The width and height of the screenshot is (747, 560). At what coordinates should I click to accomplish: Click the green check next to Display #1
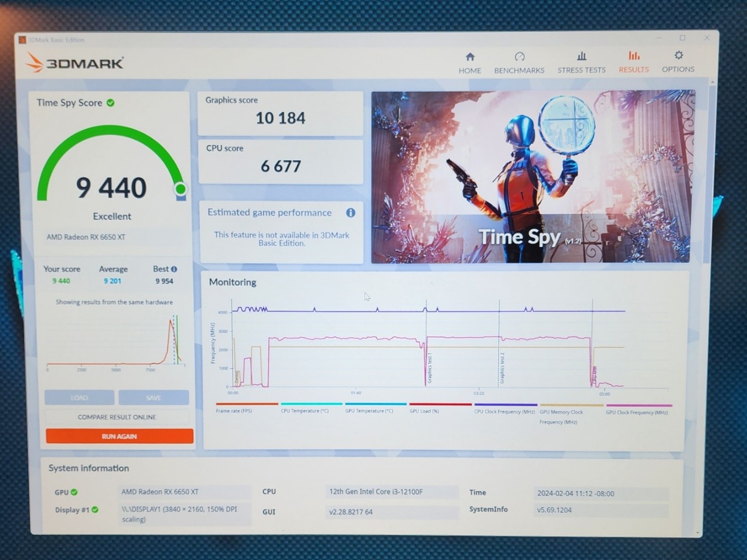click(95, 510)
